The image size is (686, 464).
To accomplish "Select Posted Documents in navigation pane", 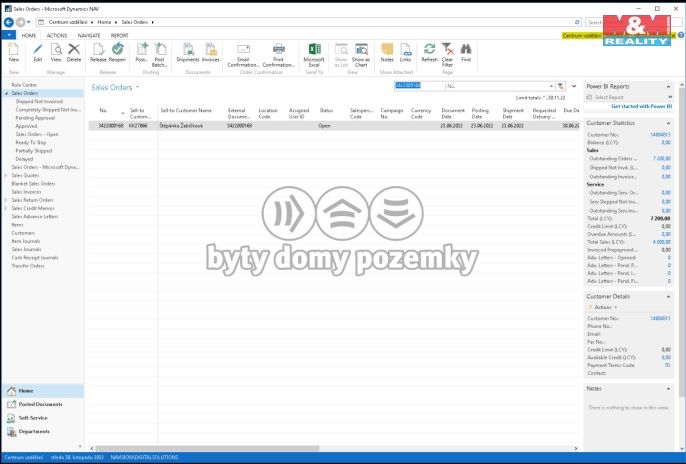I will (x=43, y=404).
